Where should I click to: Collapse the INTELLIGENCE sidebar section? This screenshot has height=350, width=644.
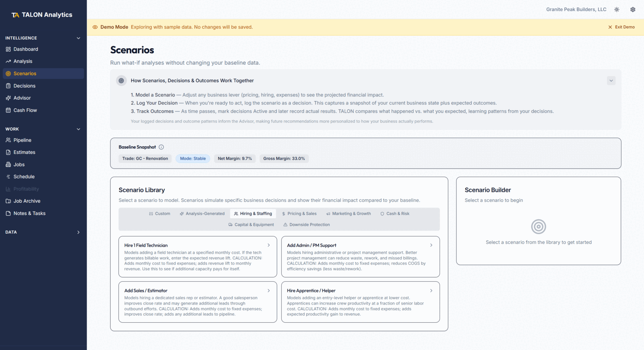(x=78, y=38)
